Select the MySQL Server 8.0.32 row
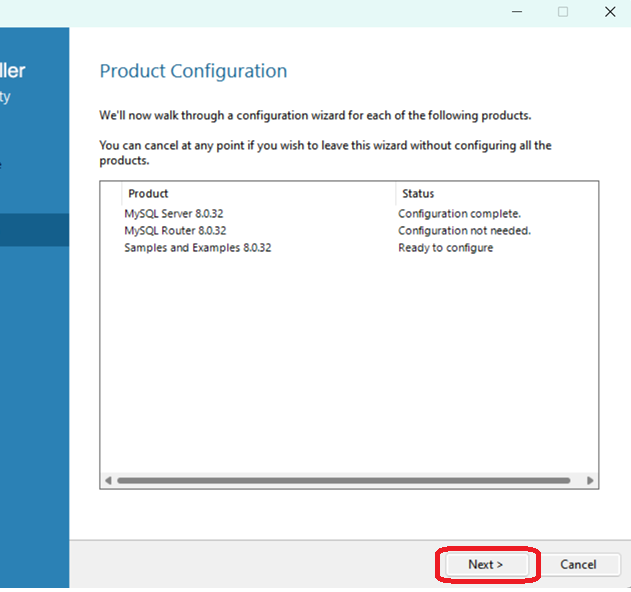631x592 pixels. click(x=348, y=214)
